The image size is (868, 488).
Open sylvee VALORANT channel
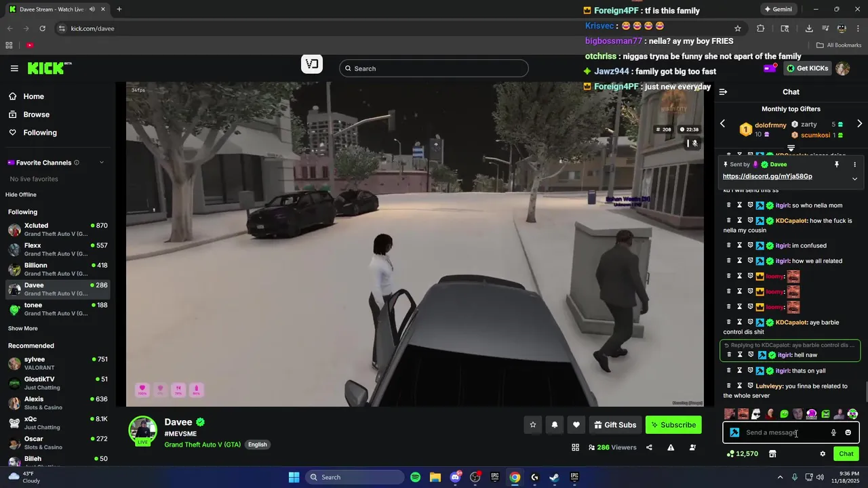tap(58, 363)
